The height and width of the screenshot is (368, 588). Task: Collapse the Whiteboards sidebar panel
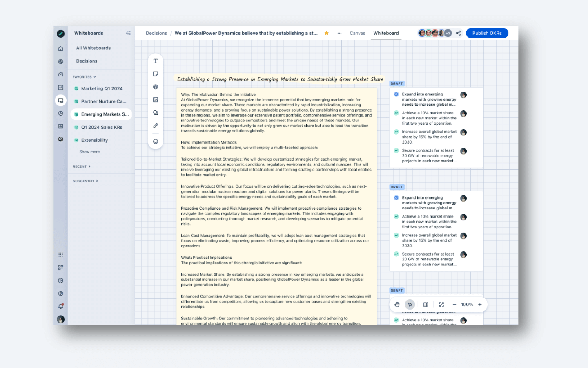[x=128, y=33]
